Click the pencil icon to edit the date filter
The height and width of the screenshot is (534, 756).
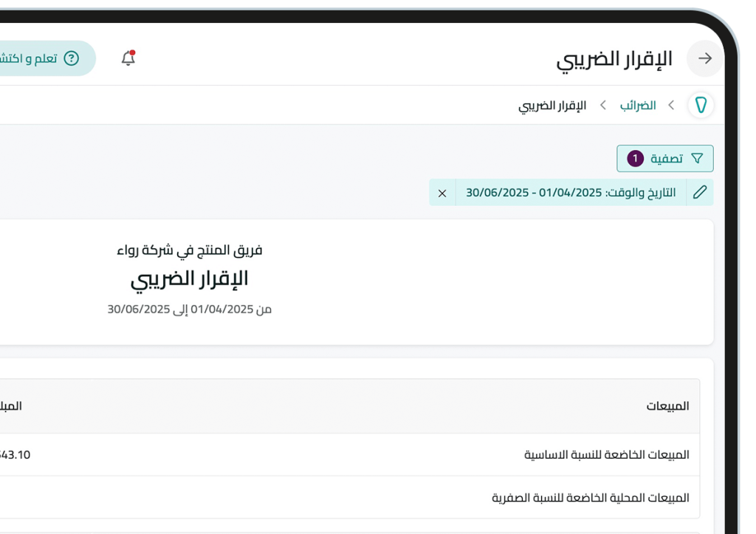[x=699, y=192]
